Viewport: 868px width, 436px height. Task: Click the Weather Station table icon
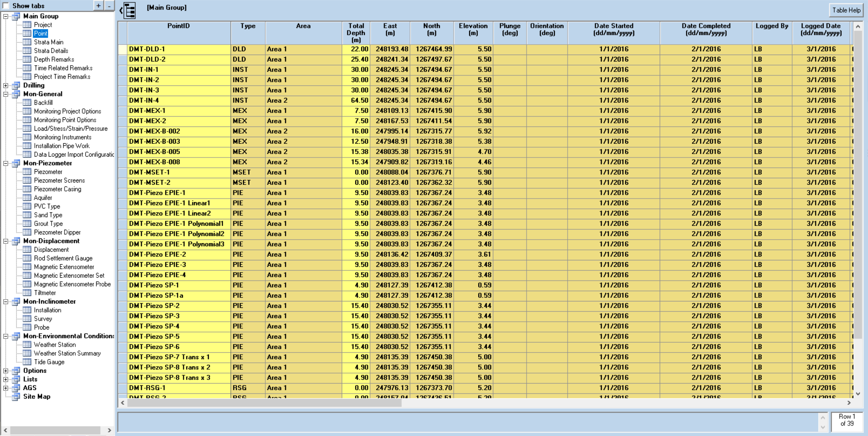(27, 345)
